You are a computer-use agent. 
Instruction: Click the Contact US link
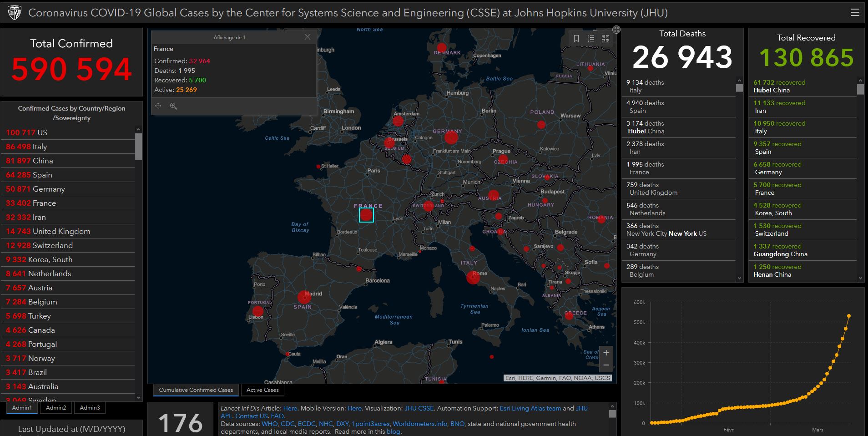pos(251,416)
